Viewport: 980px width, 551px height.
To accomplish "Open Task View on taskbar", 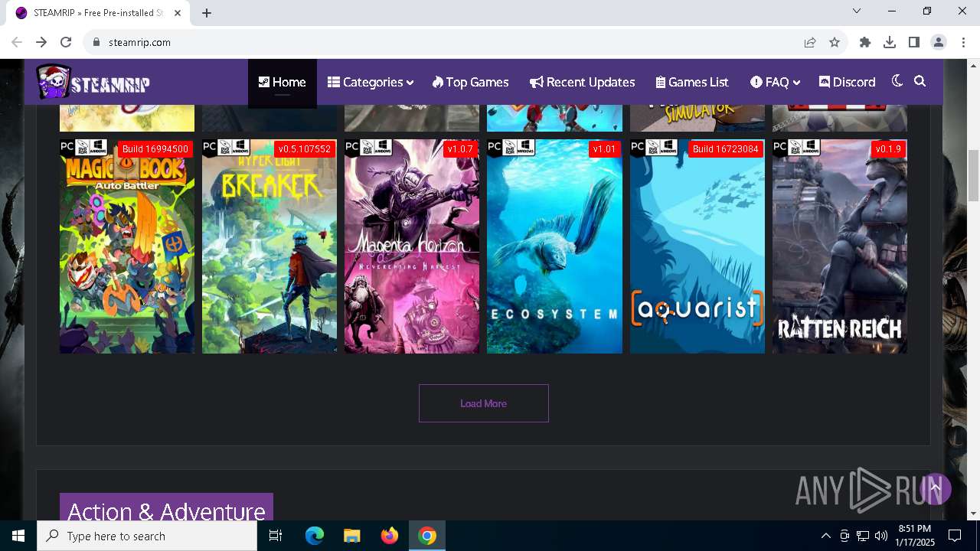I will point(276,536).
